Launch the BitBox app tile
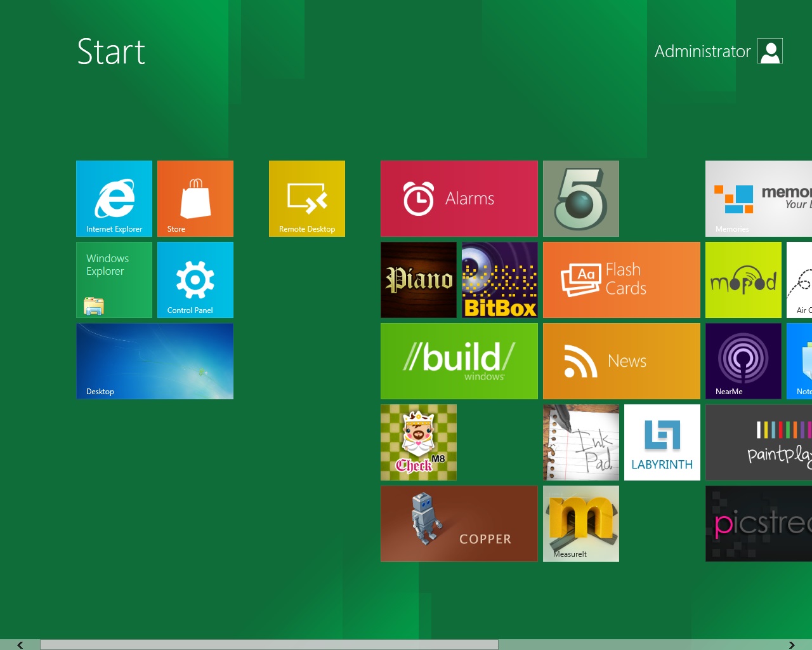The height and width of the screenshot is (650, 812). click(x=500, y=280)
